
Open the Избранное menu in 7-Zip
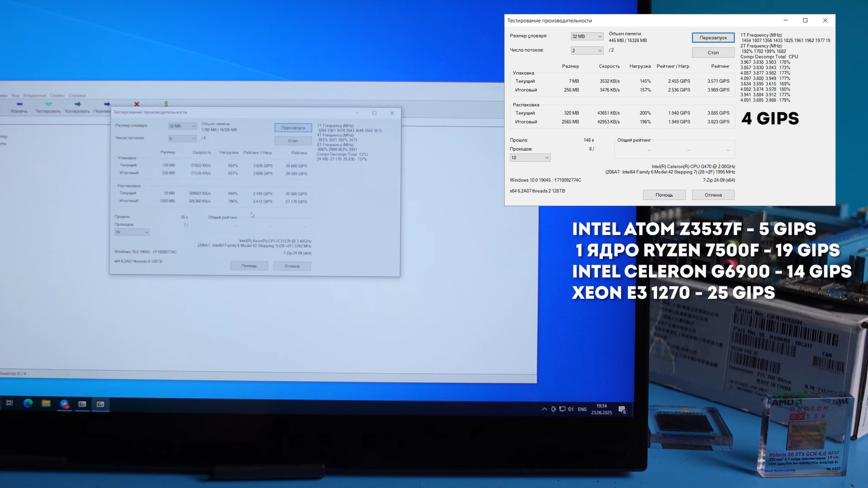[34, 95]
